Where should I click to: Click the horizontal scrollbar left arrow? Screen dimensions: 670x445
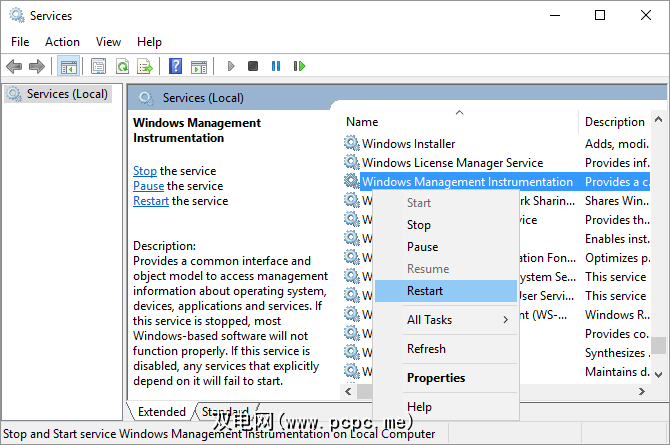point(348,392)
